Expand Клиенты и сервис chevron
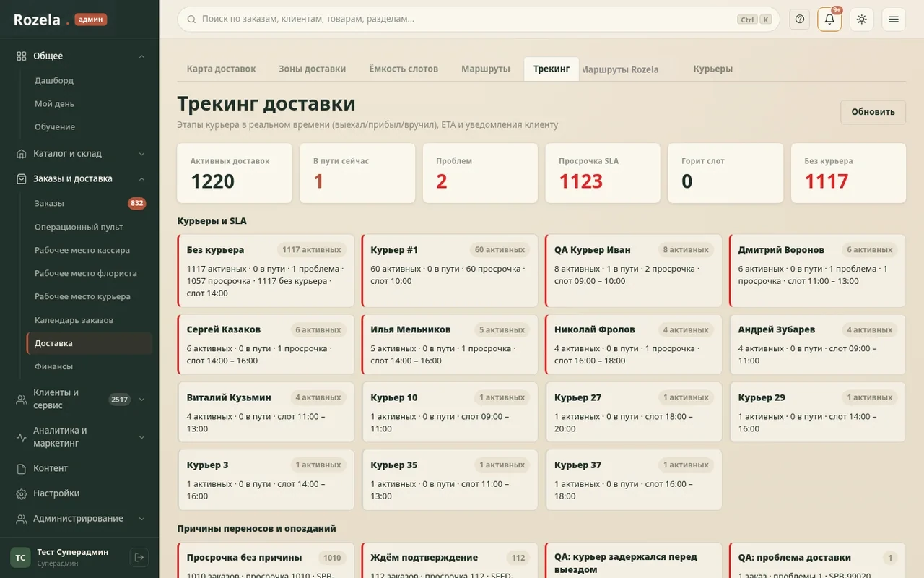Screen dimensions: 924x578 click(141, 399)
